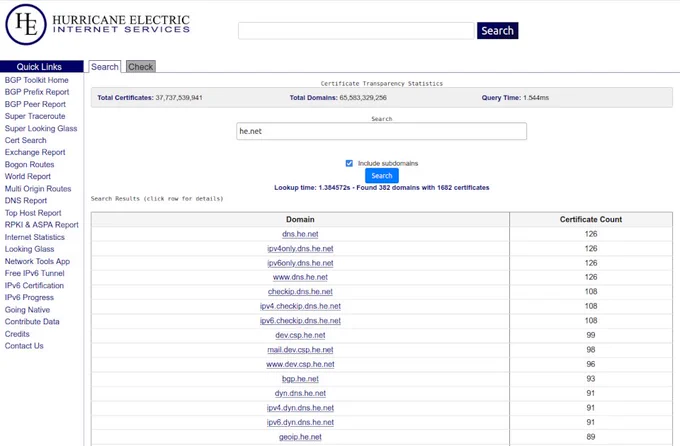Open Contribute Data link

click(32, 321)
